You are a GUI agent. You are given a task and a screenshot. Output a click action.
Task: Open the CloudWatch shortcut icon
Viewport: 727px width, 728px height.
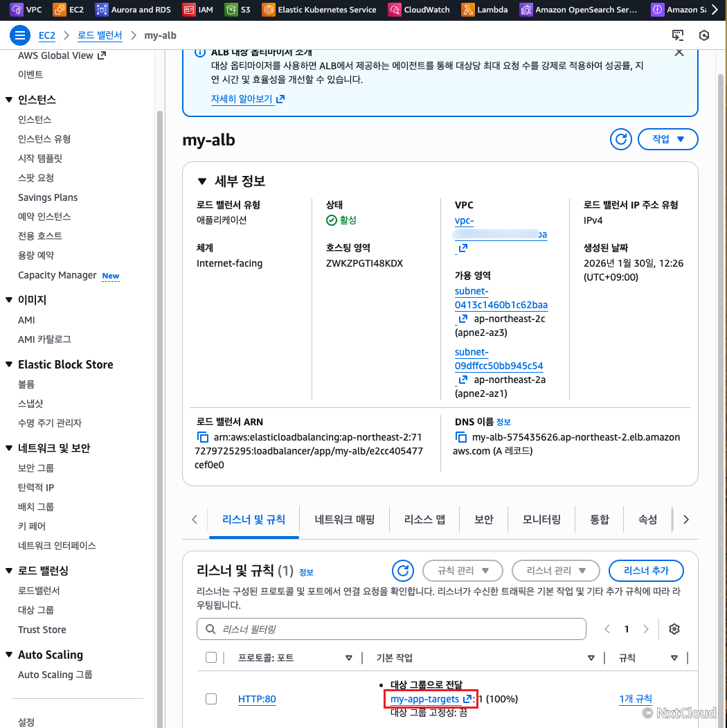(x=395, y=9)
